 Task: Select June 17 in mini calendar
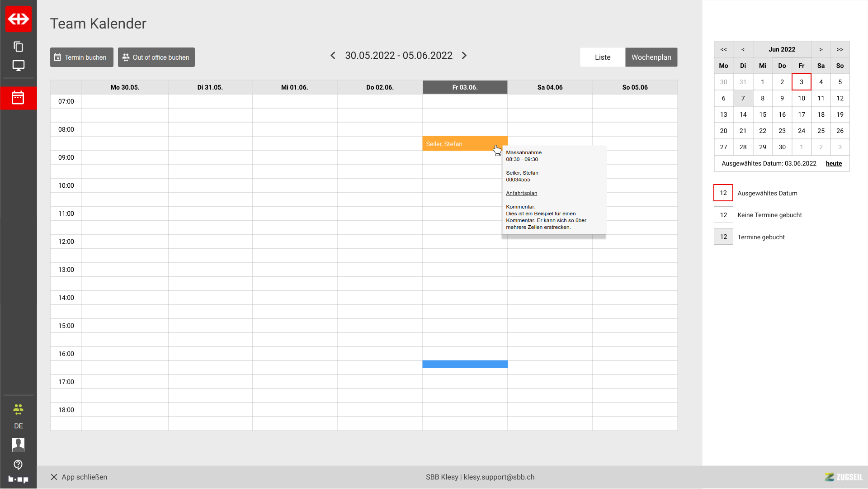pos(801,114)
